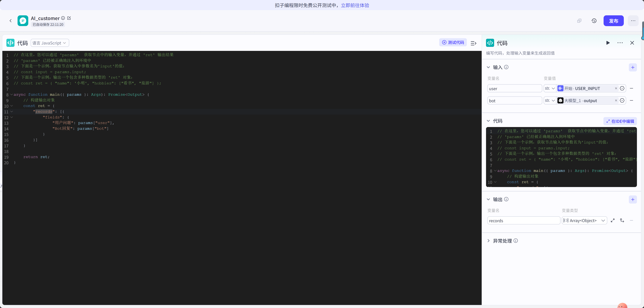Expand the records output field editor
Viewport: 644px width, 308px height.
(613, 220)
